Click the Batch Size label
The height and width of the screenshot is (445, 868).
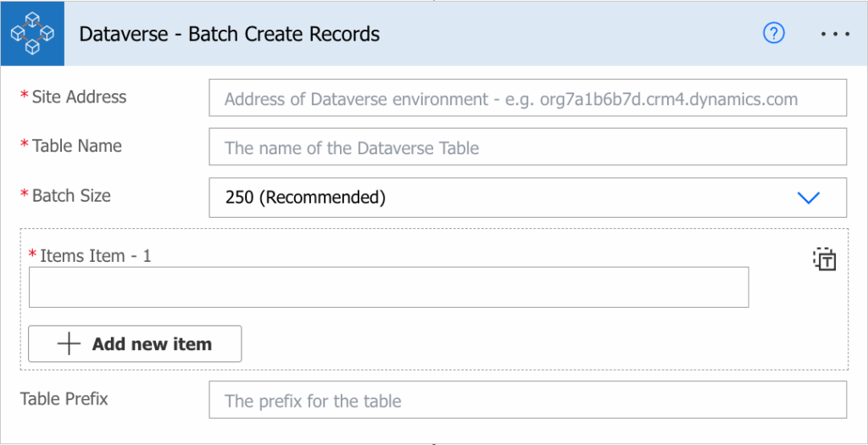pyautogui.click(x=71, y=196)
